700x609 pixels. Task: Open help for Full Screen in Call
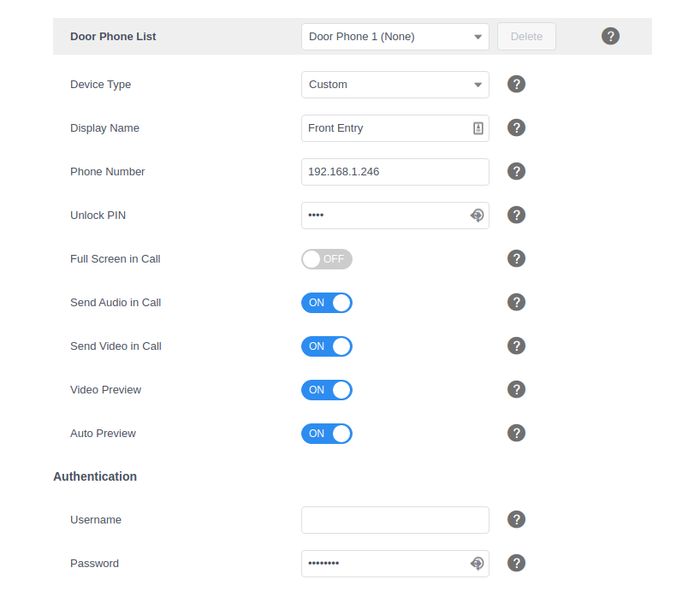pos(516,258)
